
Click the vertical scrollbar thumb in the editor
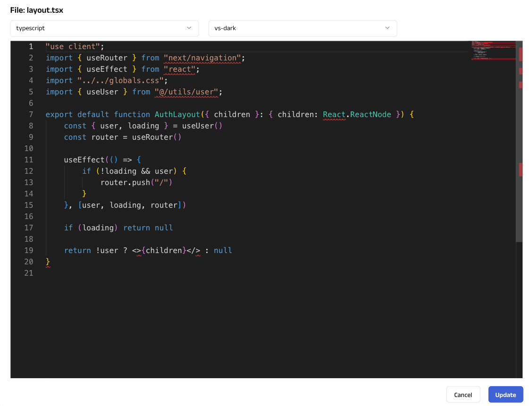(x=519, y=142)
